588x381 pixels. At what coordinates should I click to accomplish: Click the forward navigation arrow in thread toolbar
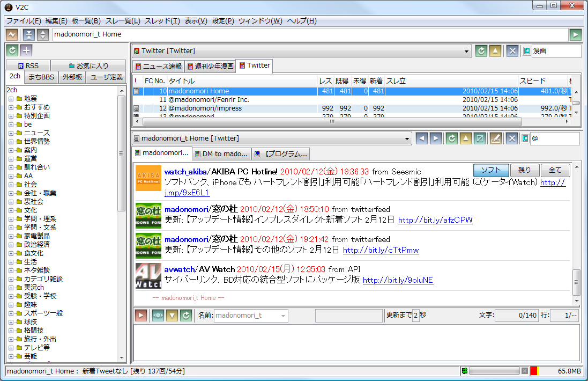point(435,138)
